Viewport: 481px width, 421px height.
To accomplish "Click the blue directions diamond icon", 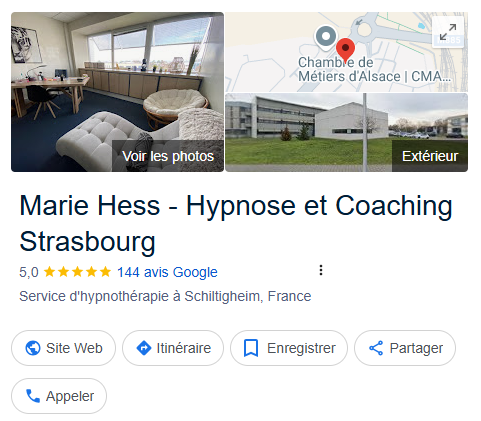I will pyautogui.click(x=144, y=348).
